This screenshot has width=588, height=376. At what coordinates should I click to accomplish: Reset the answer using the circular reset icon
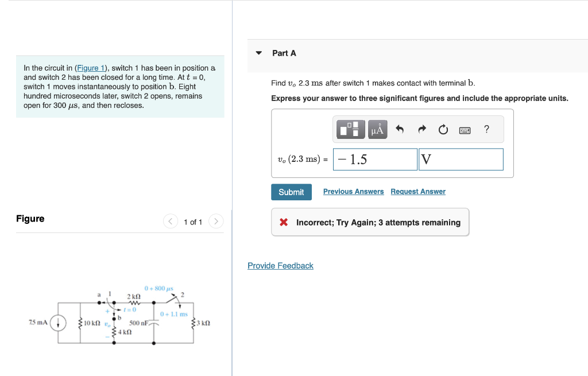[x=443, y=129]
